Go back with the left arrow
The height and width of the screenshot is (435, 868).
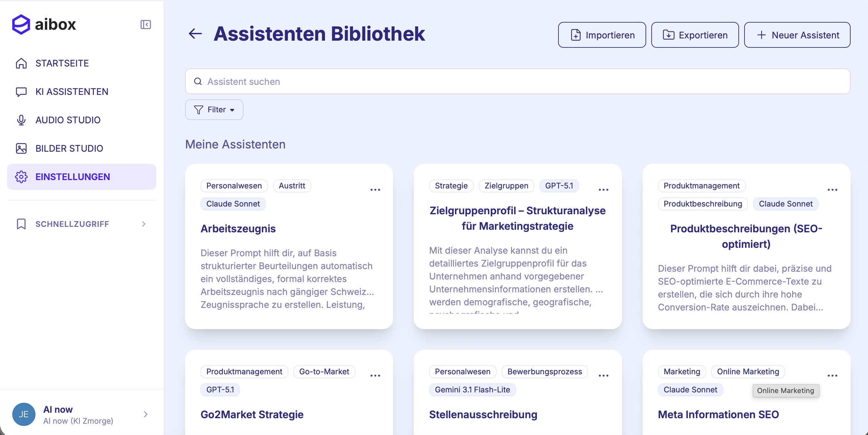[x=195, y=33]
